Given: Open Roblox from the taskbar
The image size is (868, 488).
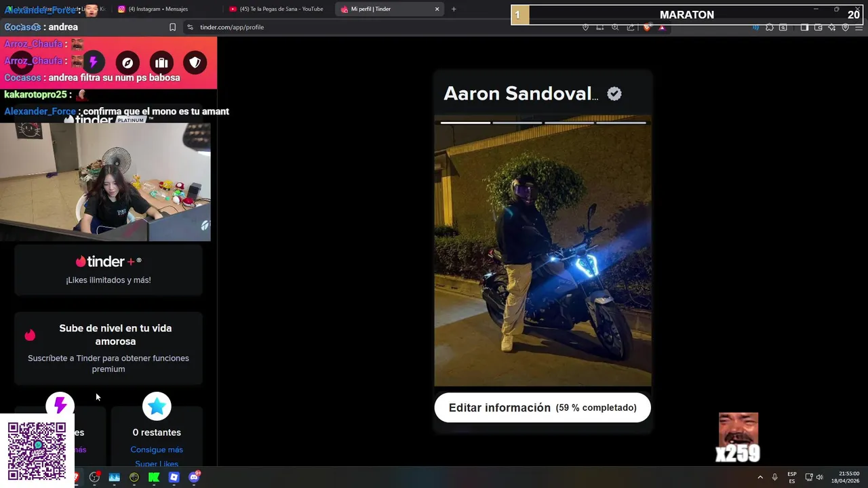Looking at the screenshot, I should [174, 477].
